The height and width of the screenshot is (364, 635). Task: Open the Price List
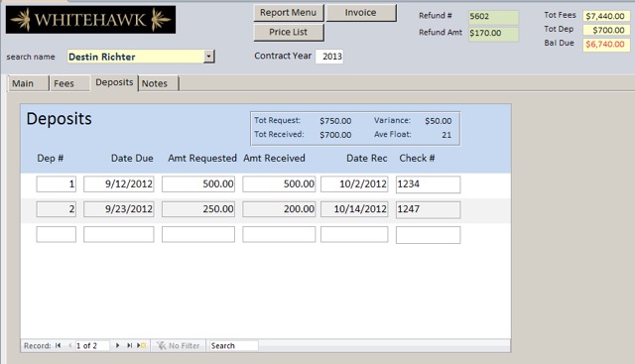click(289, 32)
